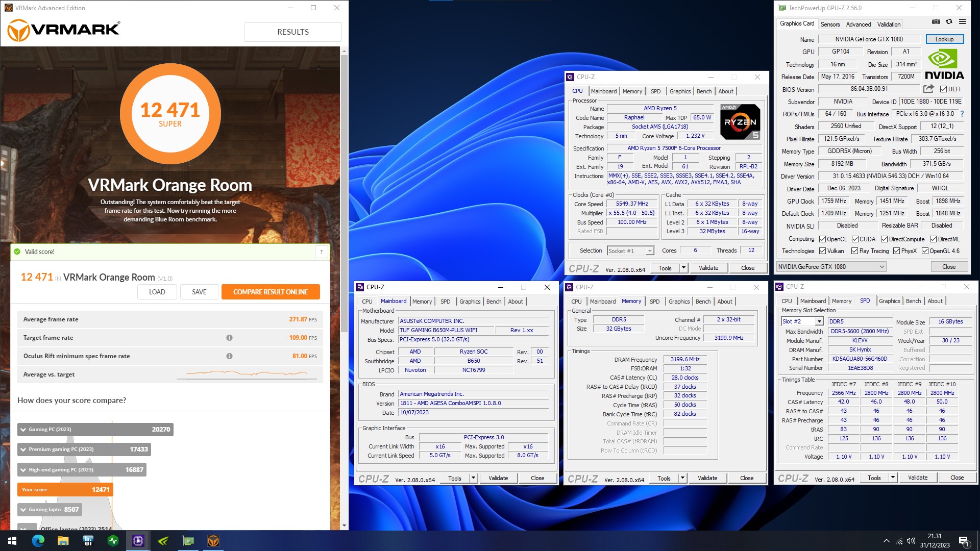Click the GPU-Z icon in the taskbar
The image size is (980, 551).
pyautogui.click(x=188, y=541)
